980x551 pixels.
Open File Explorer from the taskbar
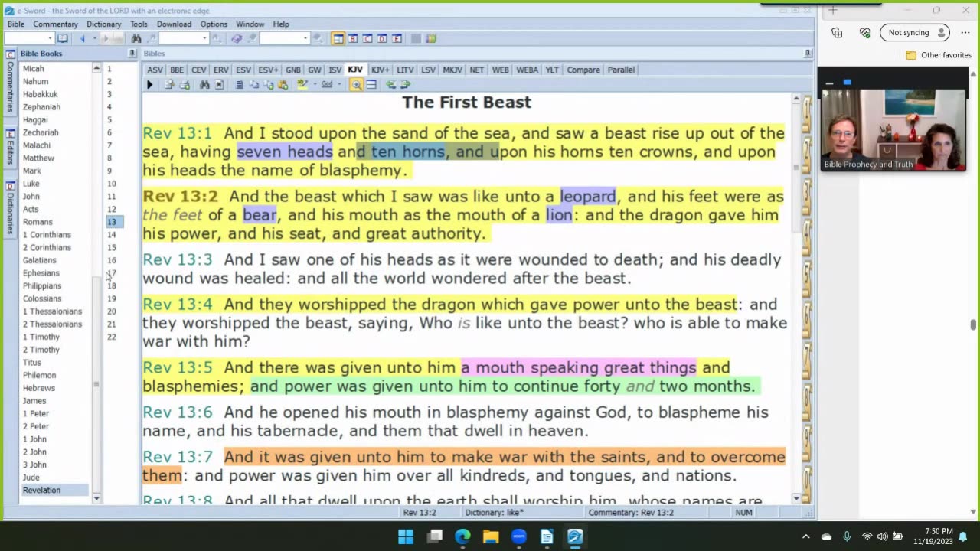(491, 536)
